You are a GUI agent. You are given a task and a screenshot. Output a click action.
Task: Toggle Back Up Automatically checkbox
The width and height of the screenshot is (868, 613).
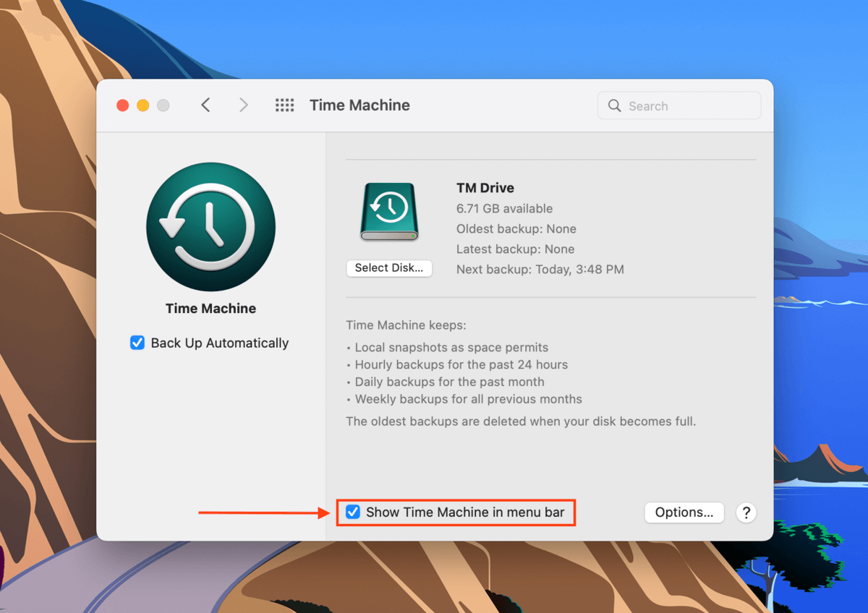137,343
